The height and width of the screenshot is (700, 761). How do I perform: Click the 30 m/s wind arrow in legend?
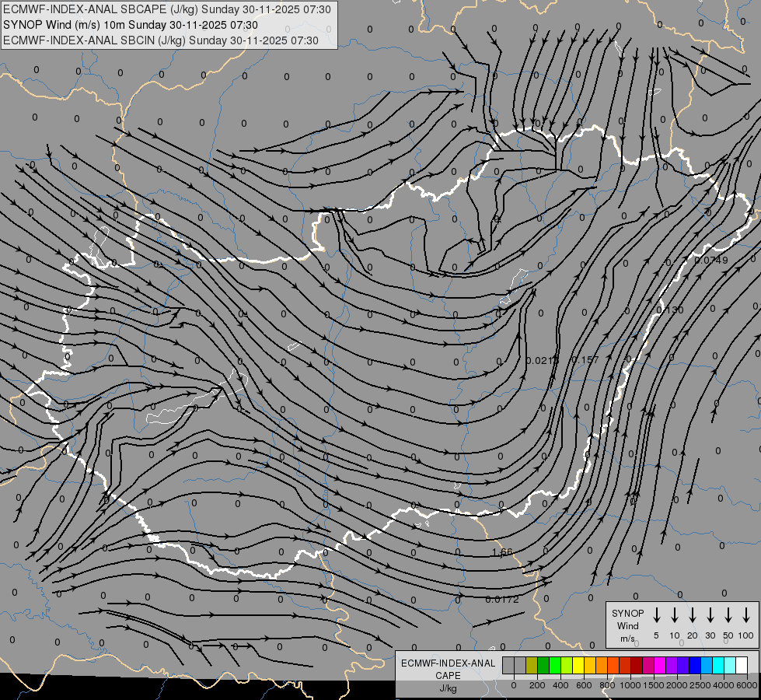(x=710, y=614)
